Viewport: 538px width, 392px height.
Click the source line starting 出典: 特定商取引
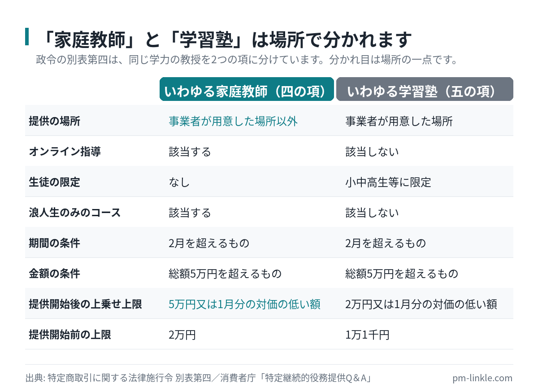(199, 378)
